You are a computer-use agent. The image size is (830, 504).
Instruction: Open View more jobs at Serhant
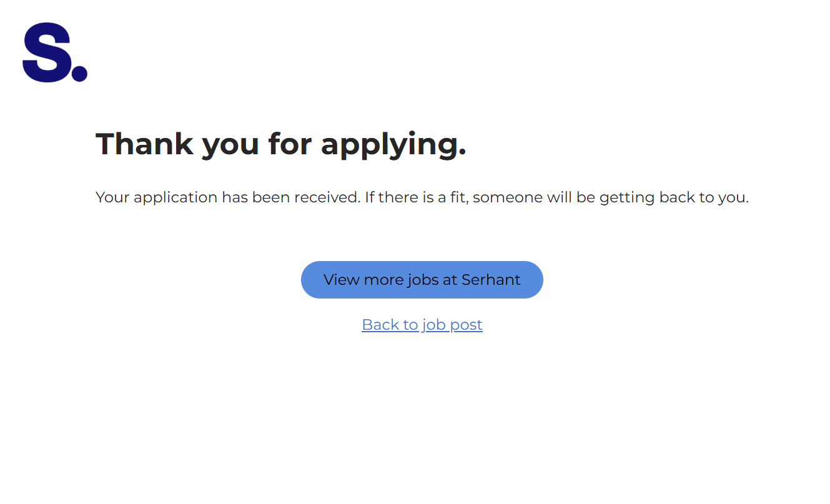[x=422, y=280]
